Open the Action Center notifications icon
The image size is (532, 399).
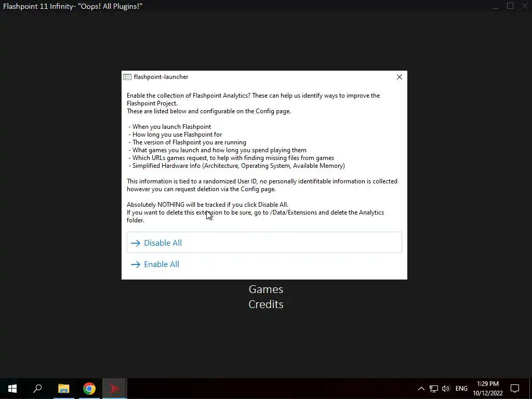(515, 389)
